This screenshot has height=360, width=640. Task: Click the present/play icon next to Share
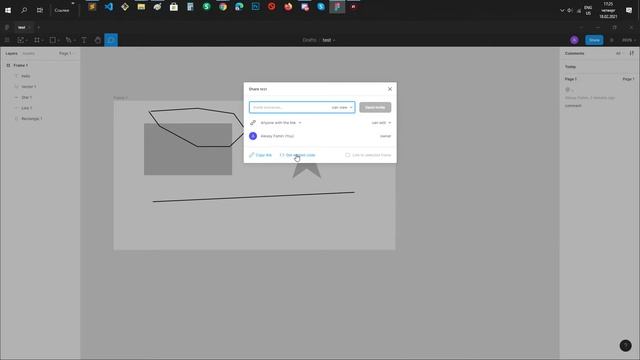click(x=611, y=40)
